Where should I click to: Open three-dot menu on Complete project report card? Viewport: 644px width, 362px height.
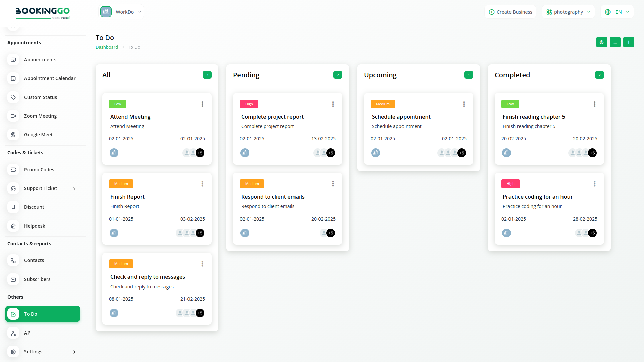pos(333,104)
